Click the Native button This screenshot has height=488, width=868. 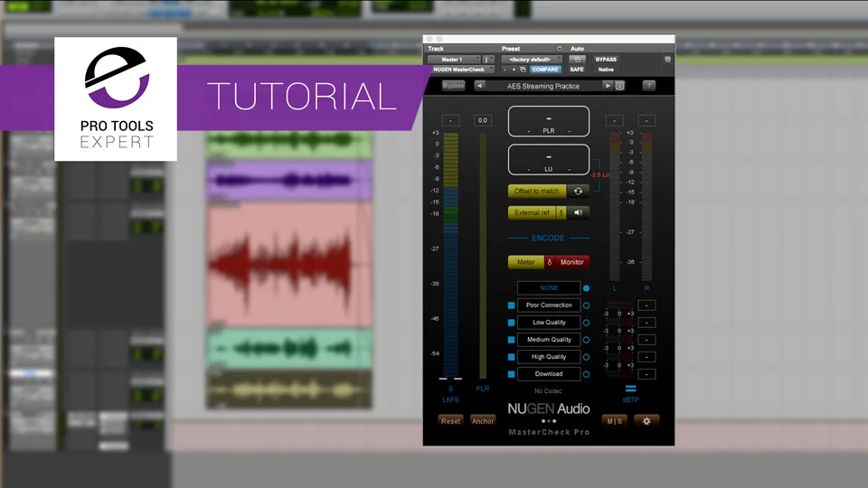606,70
